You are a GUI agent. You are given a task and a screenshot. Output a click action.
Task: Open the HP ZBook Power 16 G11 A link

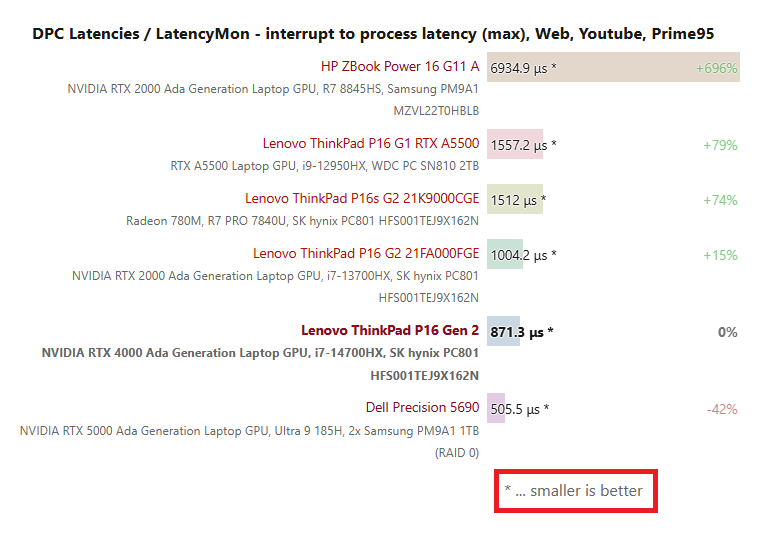(400, 66)
